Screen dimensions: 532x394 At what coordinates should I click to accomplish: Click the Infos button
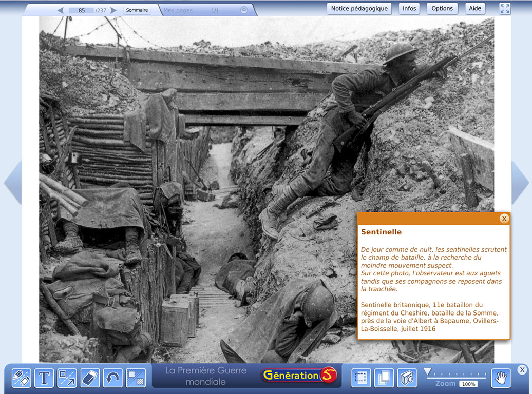pyautogui.click(x=409, y=9)
